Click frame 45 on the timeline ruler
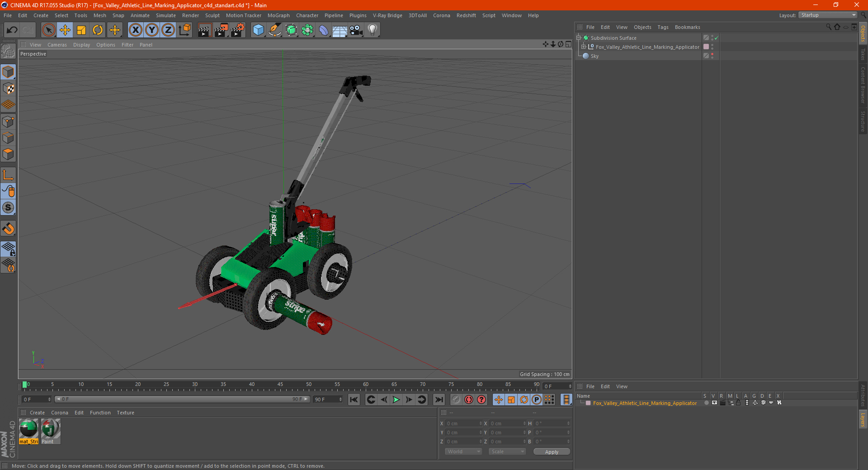This screenshot has width=868, height=470. tap(280, 385)
